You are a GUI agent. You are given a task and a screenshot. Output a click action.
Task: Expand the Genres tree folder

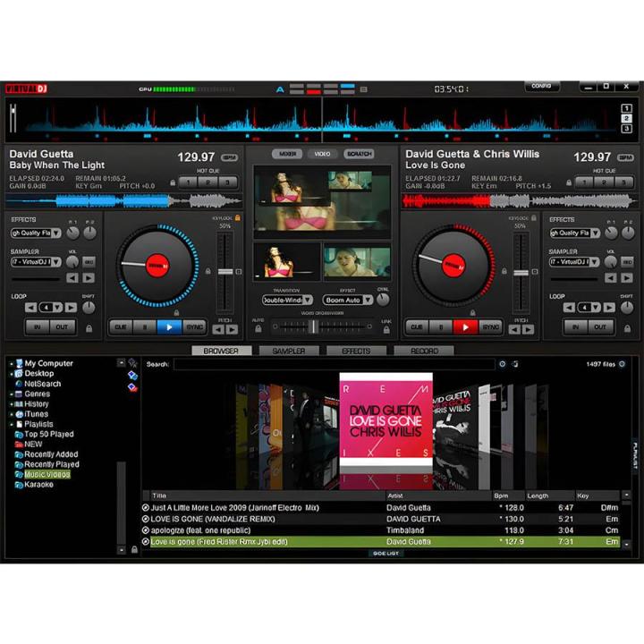tap(12, 394)
